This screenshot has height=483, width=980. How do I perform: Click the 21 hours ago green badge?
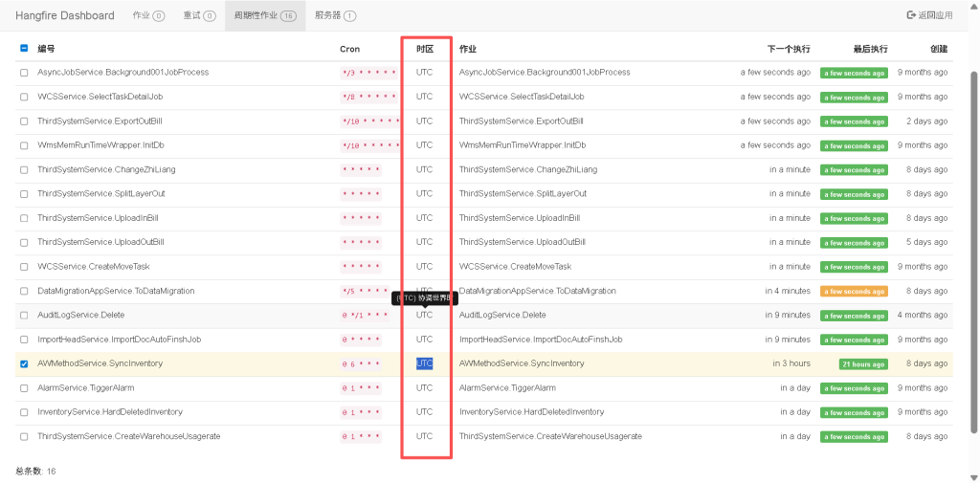point(863,364)
